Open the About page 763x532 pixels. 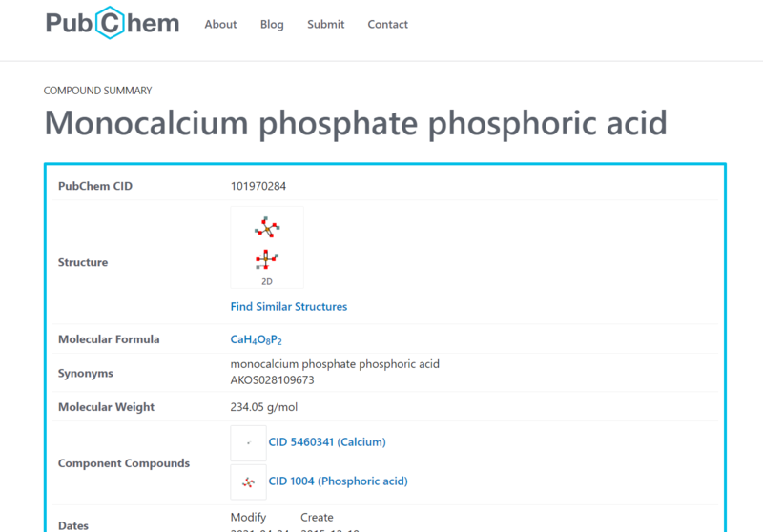[x=220, y=24]
